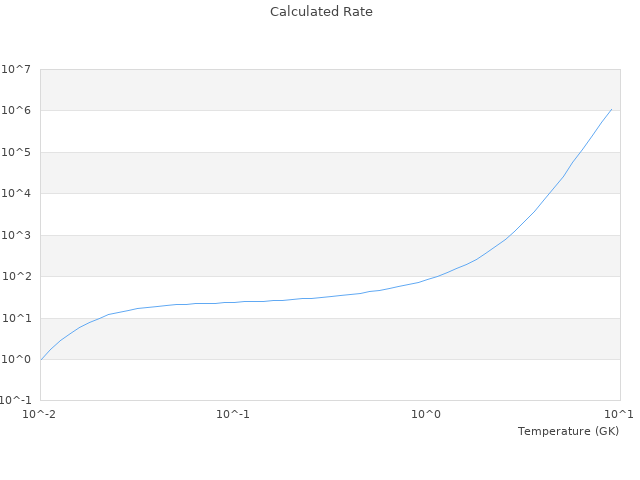This screenshot has height=480, width=640.
Task: Click the 10^6 y-axis tick label
Action: click(x=16, y=111)
